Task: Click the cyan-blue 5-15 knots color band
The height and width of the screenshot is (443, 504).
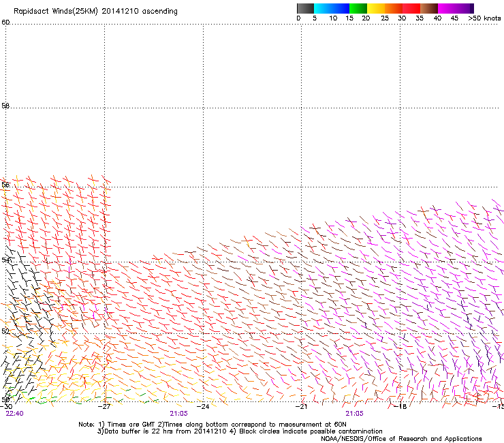Action: (x=332, y=8)
